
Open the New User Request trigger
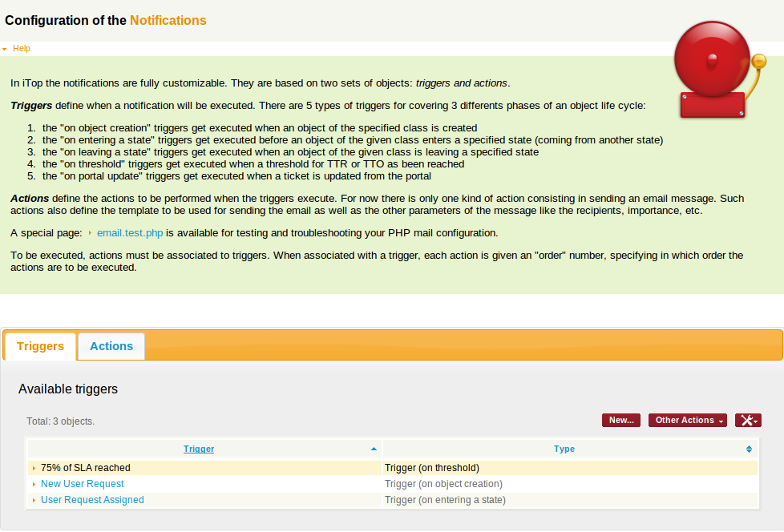(83, 484)
